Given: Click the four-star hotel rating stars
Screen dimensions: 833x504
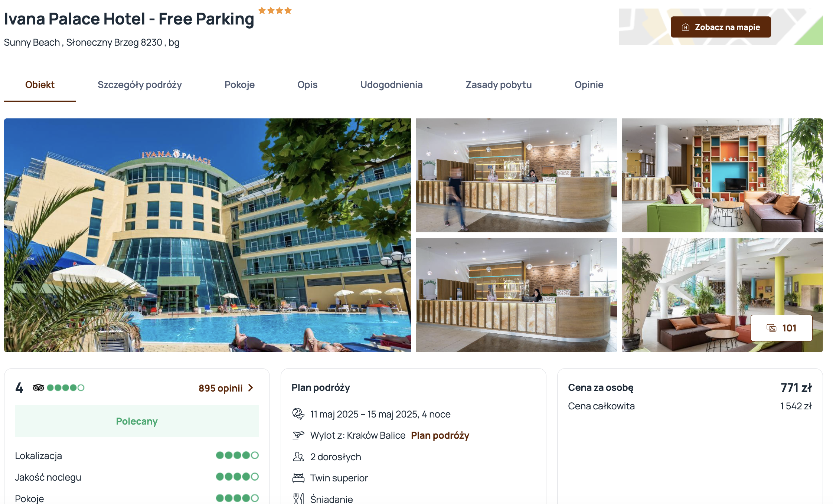Looking at the screenshot, I should (x=275, y=10).
